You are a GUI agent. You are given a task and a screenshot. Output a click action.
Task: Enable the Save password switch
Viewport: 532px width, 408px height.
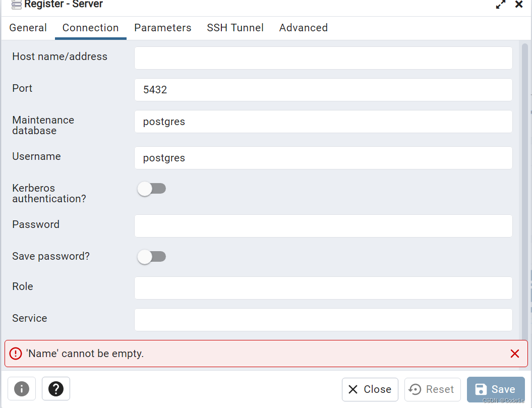[152, 257]
